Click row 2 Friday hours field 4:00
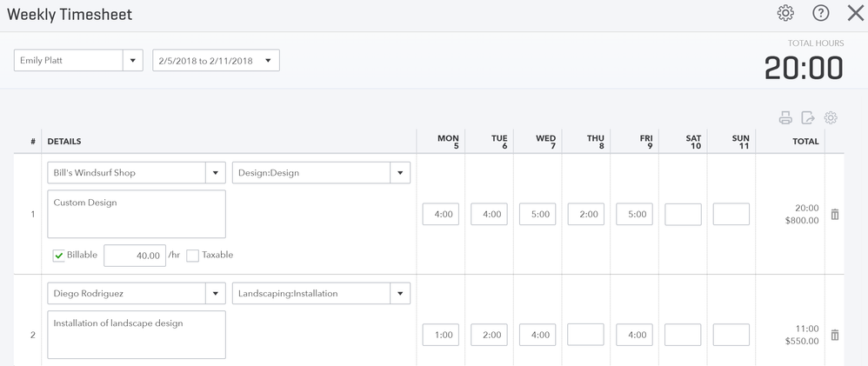The height and width of the screenshot is (366, 868). [x=634, y=335]
